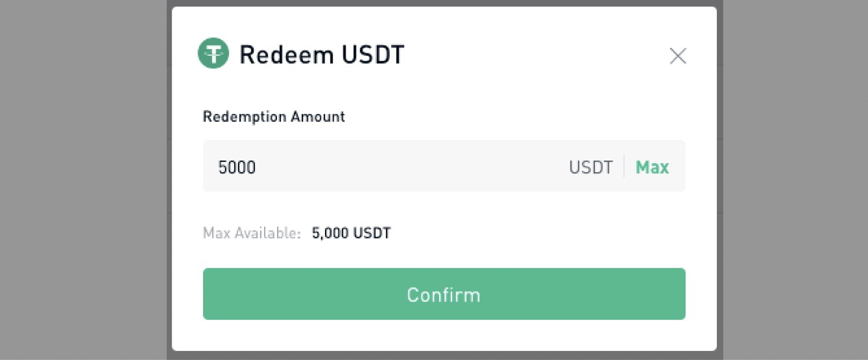Click blank area right of the dialog title

[534, 54]
